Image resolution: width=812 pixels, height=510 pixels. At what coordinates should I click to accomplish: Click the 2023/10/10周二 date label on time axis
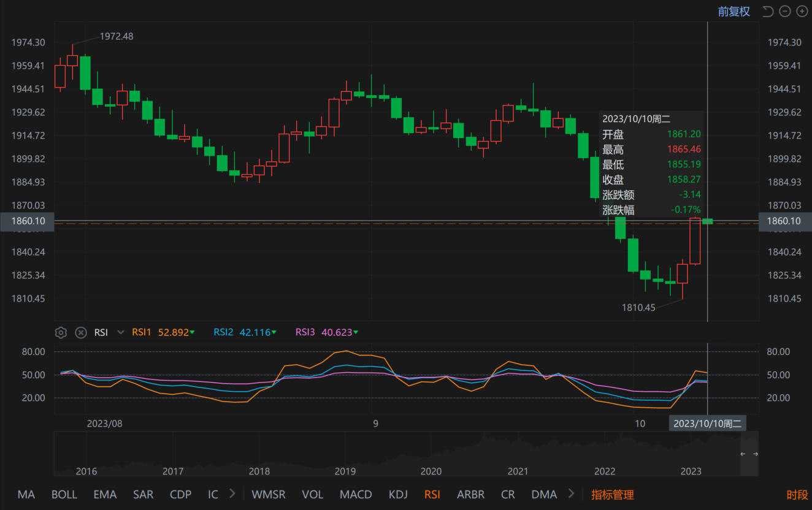708,424
